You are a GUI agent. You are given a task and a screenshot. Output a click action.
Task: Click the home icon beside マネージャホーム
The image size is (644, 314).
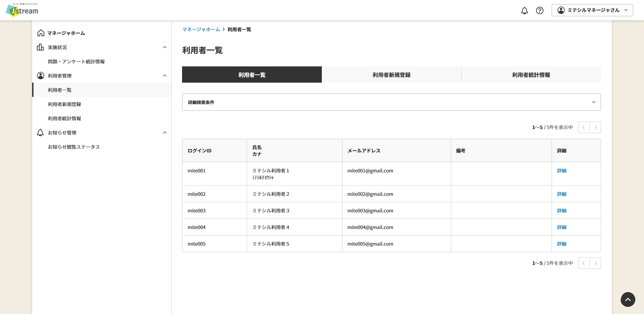click(41, 33)
